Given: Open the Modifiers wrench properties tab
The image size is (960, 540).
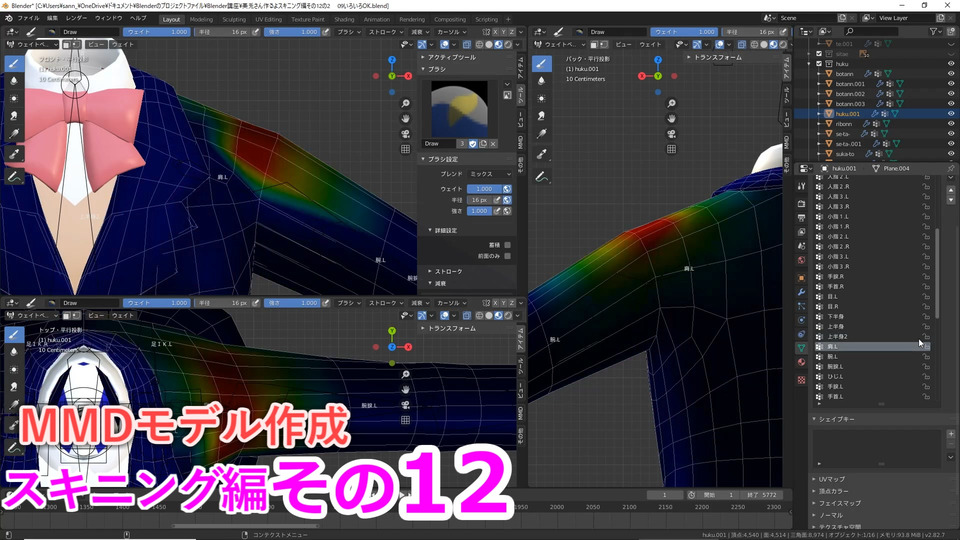Looking at the screenshot, I should (801, 291).
